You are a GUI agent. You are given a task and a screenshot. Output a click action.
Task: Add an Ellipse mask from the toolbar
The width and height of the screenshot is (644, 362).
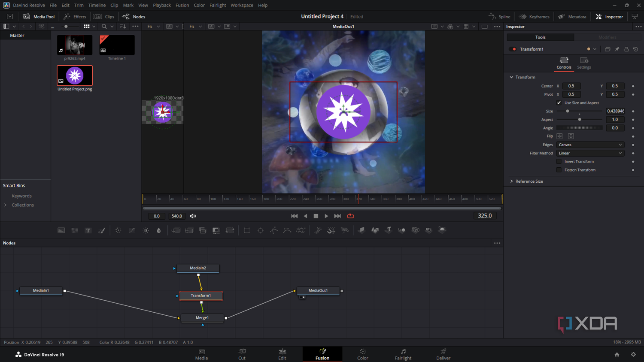pos(261,230)
